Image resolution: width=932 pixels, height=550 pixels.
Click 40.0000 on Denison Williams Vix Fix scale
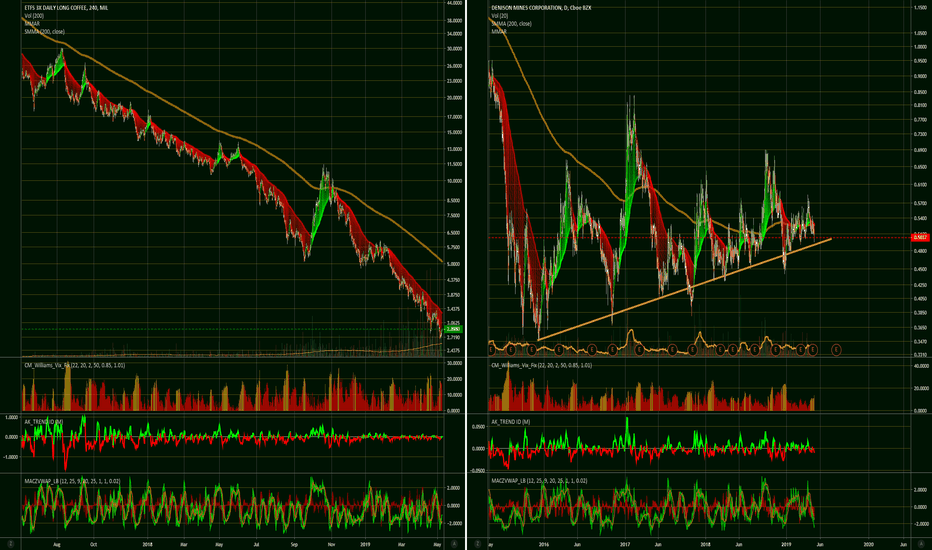[x=920, y=366]
